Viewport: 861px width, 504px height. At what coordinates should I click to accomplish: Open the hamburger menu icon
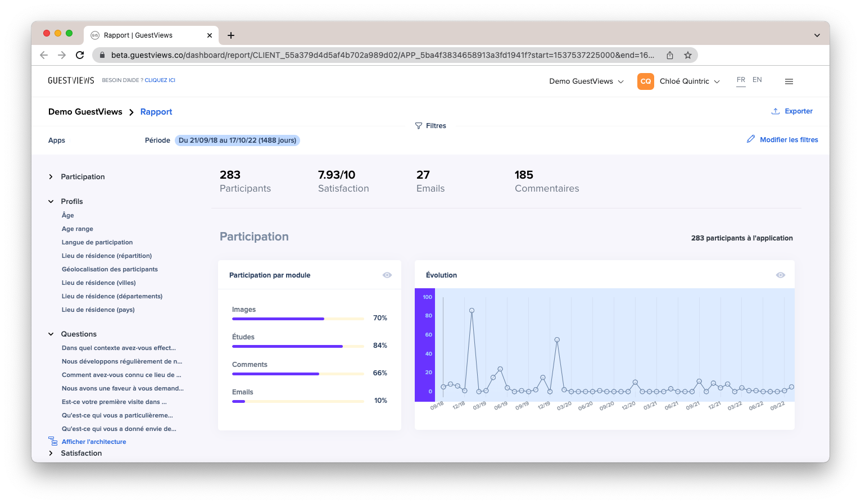pos(789,81)
